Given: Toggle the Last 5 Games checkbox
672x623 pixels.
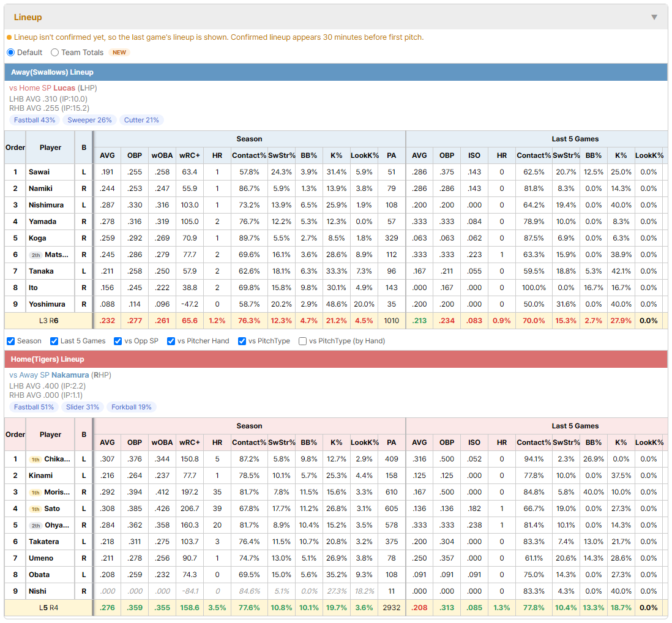Looking at the screenshot, I should click(x=54, y=341).
